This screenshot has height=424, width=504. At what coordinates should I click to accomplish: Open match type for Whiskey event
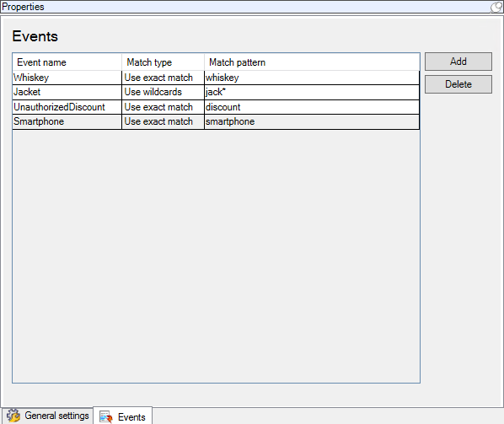click(x=163, y=78)
